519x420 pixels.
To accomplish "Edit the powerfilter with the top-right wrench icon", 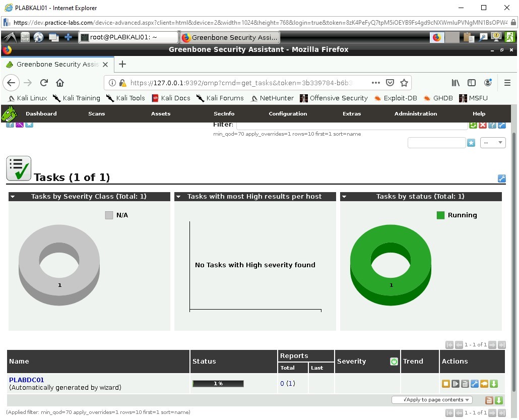I will point(502,125).
